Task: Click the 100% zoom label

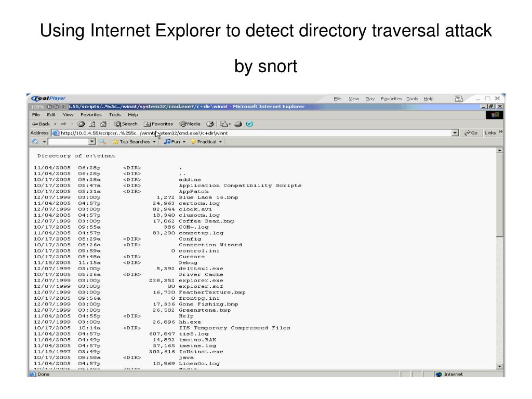Action: click(x=37, y=107)
